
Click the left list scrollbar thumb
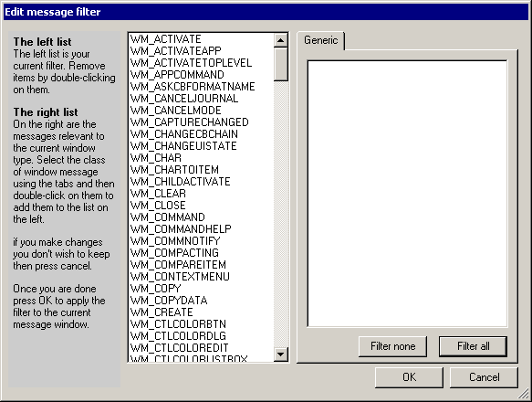coord(280,64)
